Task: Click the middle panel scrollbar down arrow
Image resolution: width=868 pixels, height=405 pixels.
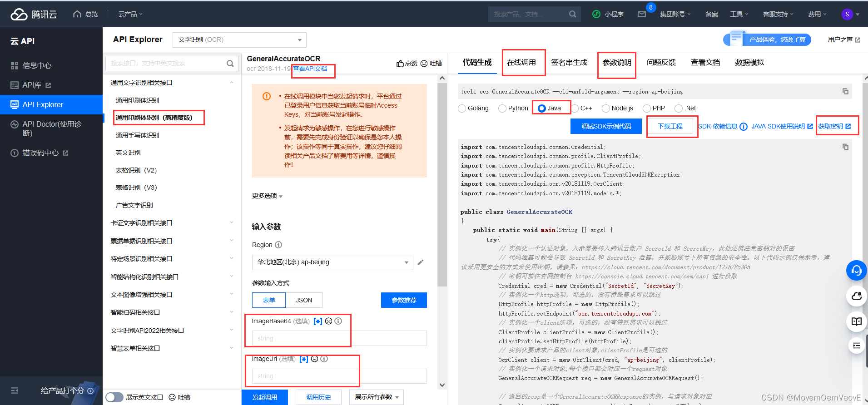Action: tap(442, 385)
